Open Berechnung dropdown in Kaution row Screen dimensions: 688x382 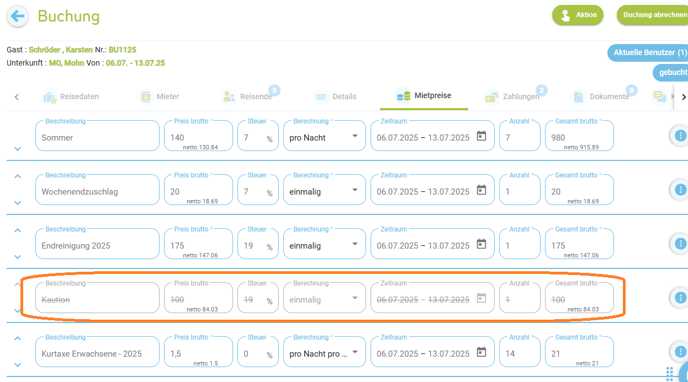(x=324, y=298)
